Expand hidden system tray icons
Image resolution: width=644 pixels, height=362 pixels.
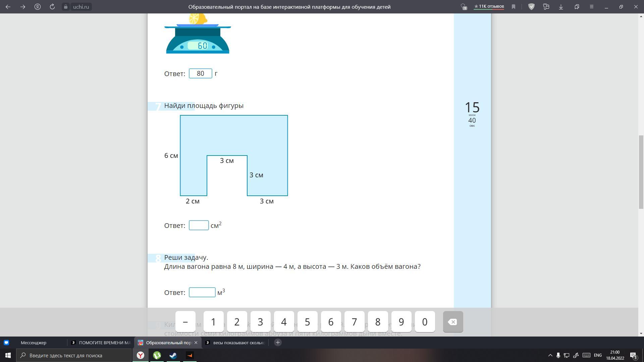point(550,355)
